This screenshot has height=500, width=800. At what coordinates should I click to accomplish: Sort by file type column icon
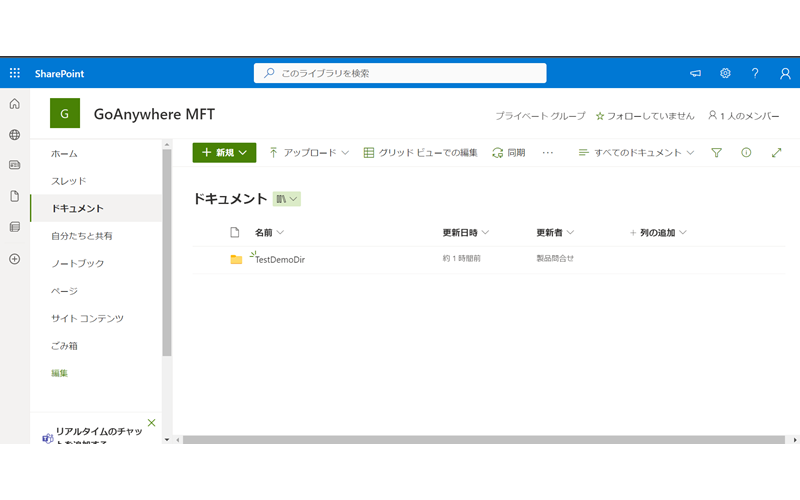[235, 233]
